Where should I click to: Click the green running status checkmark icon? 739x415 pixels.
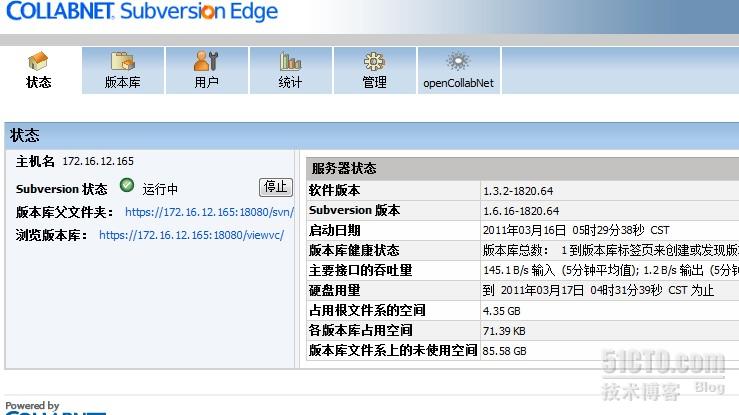click(127, 185)
